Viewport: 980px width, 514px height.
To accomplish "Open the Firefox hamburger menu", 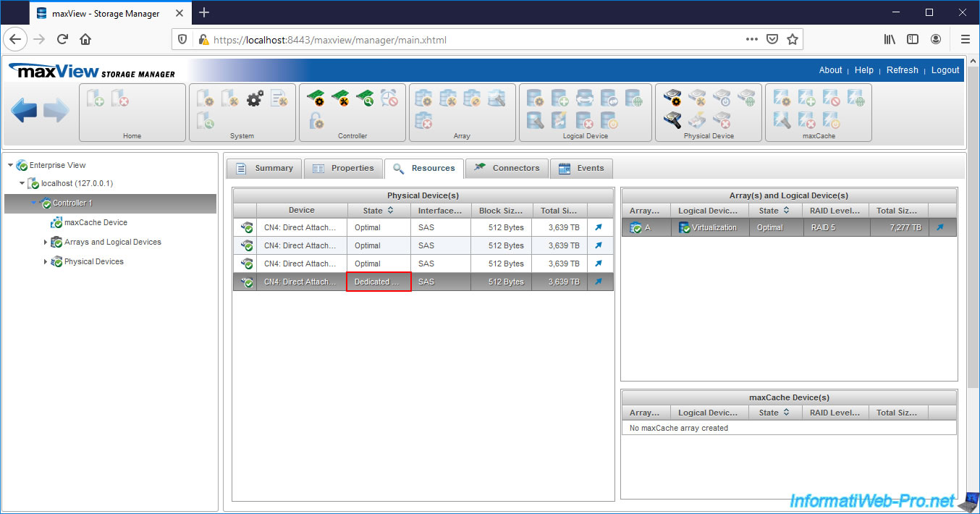I will [965, 39].
